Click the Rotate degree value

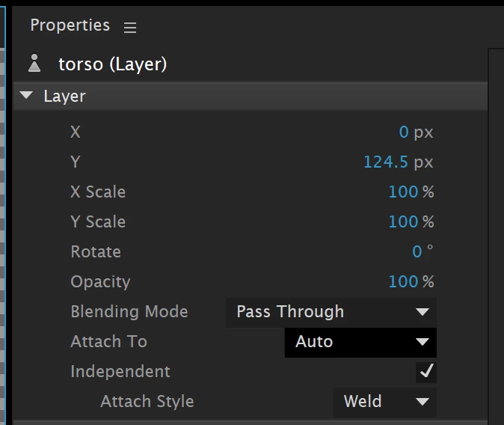pyautogui.click(x=417, y=252)
